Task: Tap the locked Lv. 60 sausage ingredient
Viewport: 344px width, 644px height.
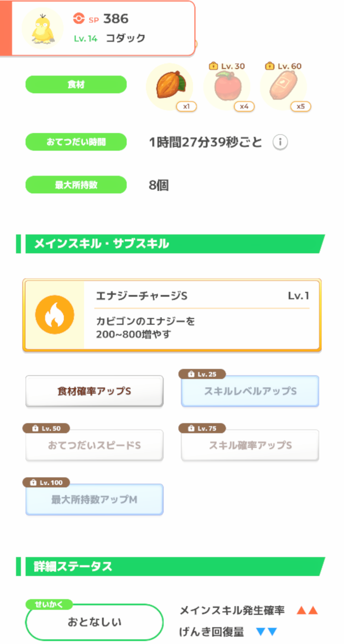Action: 284,86
